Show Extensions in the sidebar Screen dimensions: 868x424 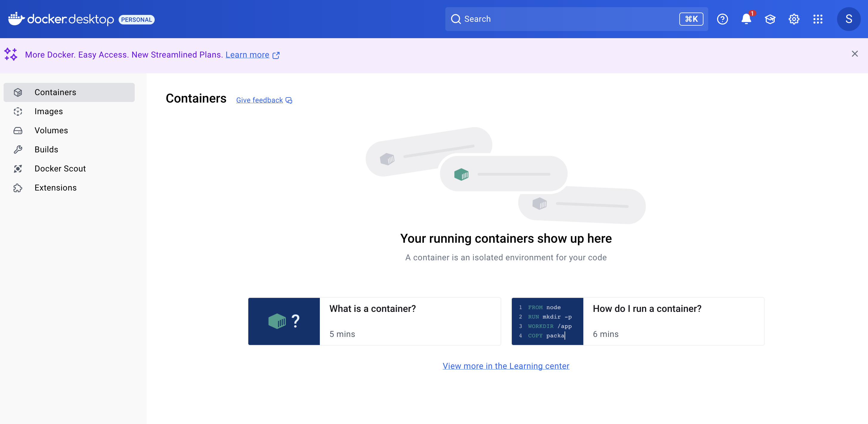69,188
